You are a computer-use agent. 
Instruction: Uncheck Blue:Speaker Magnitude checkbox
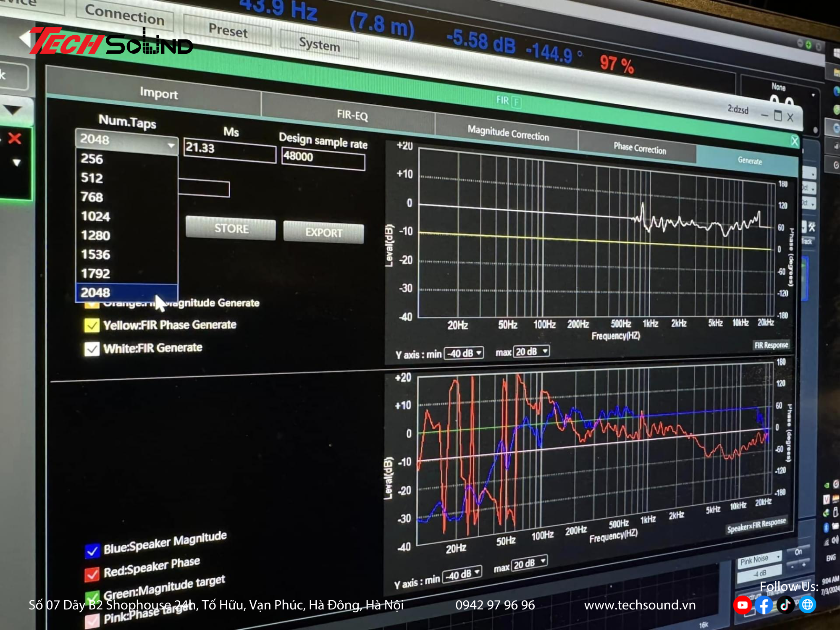pos(92,551)
